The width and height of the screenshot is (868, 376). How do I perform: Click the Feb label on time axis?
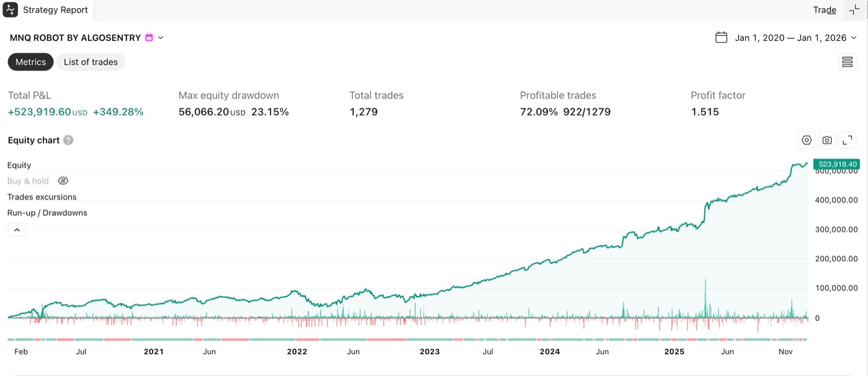click(21, 352)
